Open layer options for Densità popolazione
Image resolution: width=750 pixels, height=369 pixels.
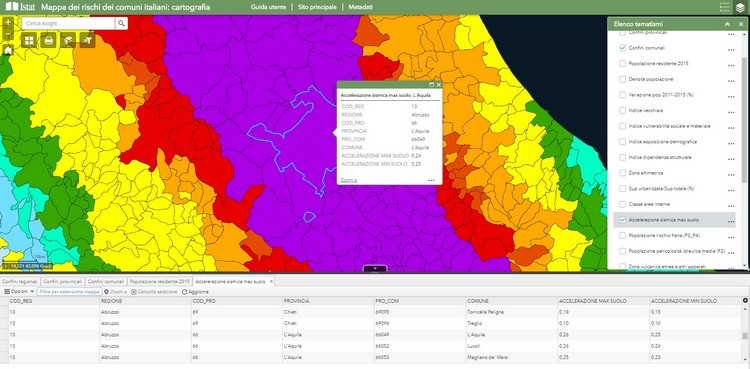[731, 80]
